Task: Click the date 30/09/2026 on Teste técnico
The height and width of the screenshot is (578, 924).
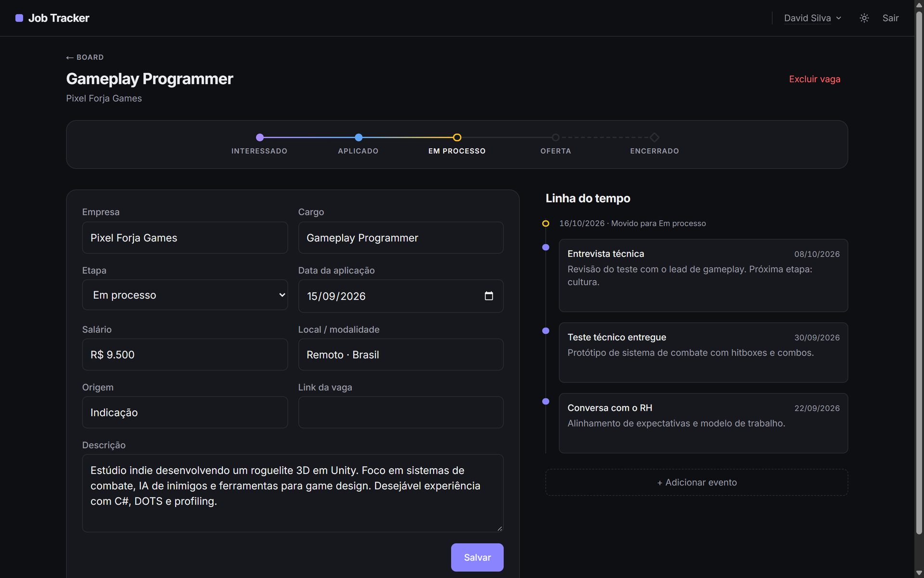Action: 817,338
